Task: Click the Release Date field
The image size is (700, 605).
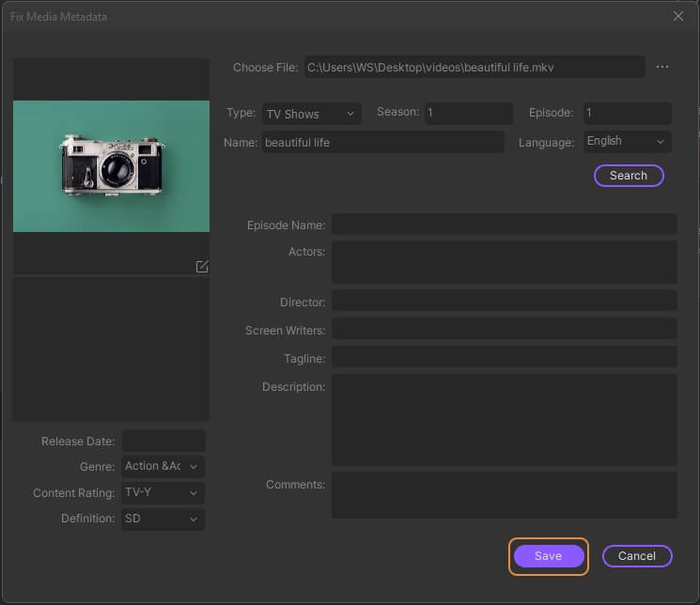Action: (163, 441)
